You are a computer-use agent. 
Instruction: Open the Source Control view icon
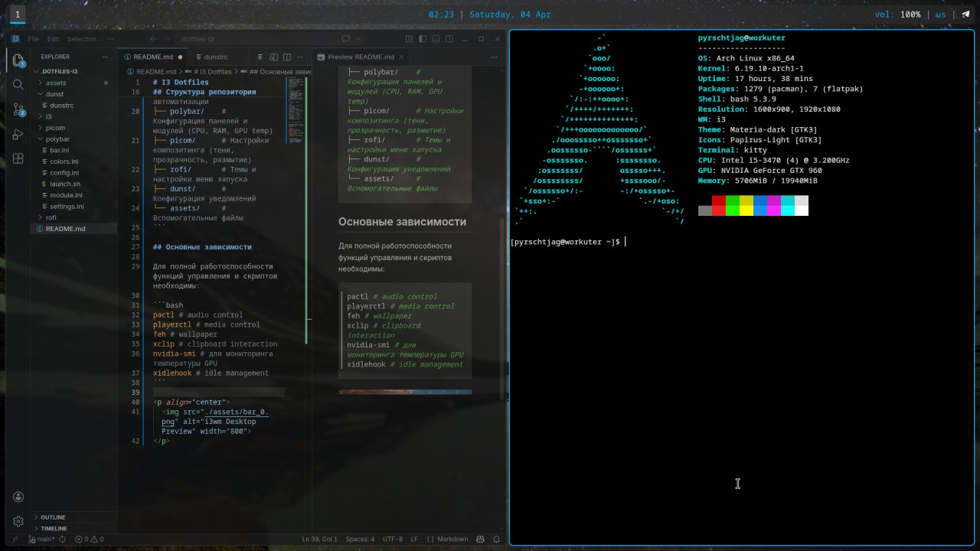(18, 110)
